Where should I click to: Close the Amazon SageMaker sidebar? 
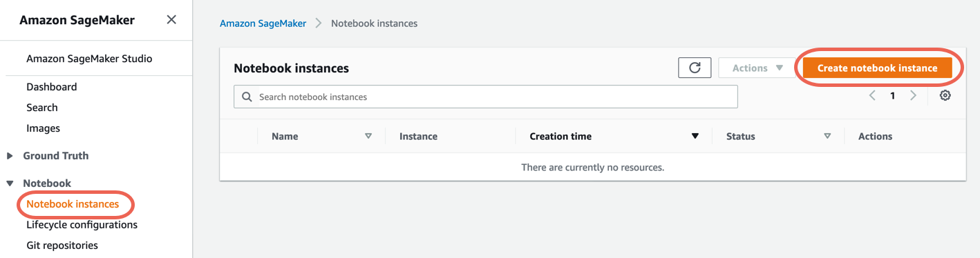(171, 20)
